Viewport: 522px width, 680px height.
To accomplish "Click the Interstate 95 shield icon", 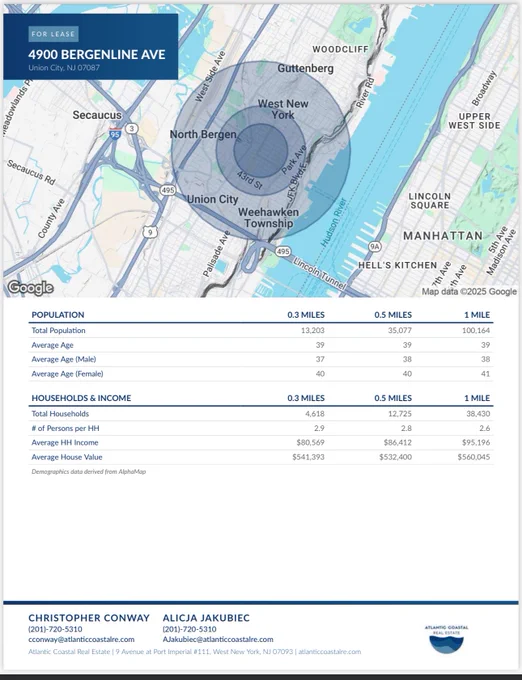I will 115,133.
